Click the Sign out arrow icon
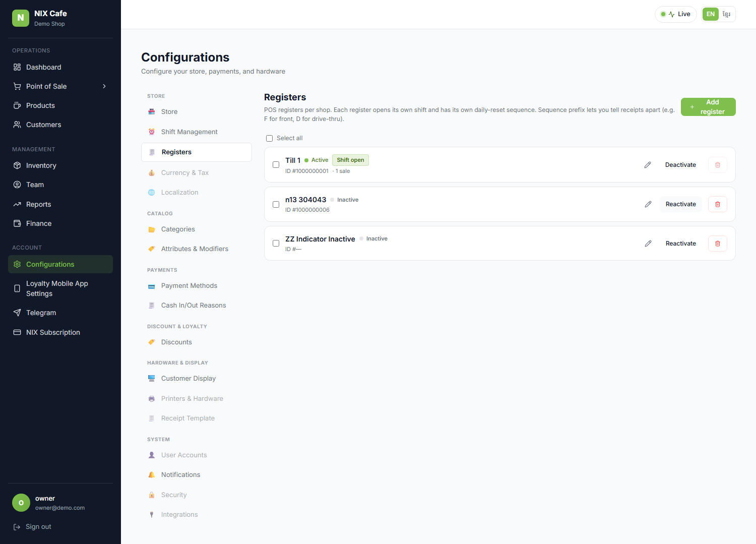 pos(17,527)
